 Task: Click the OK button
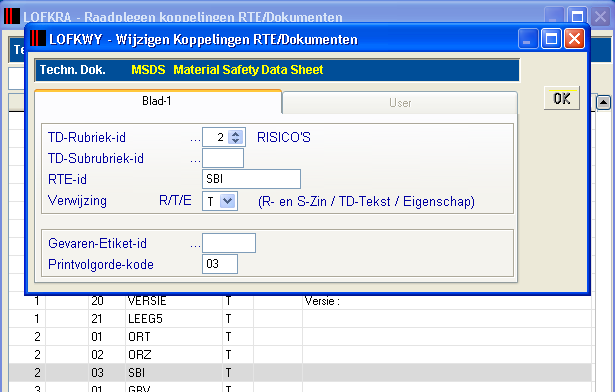562,98
